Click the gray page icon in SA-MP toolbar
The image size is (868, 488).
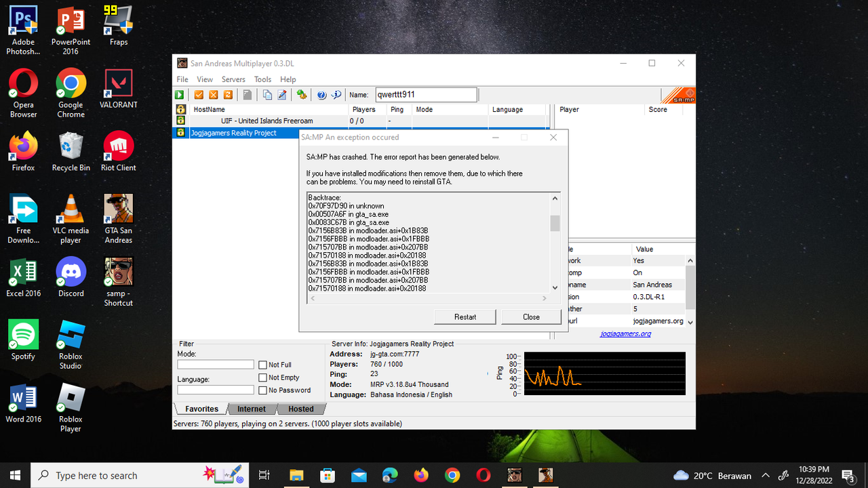click(x=248, y=96)
